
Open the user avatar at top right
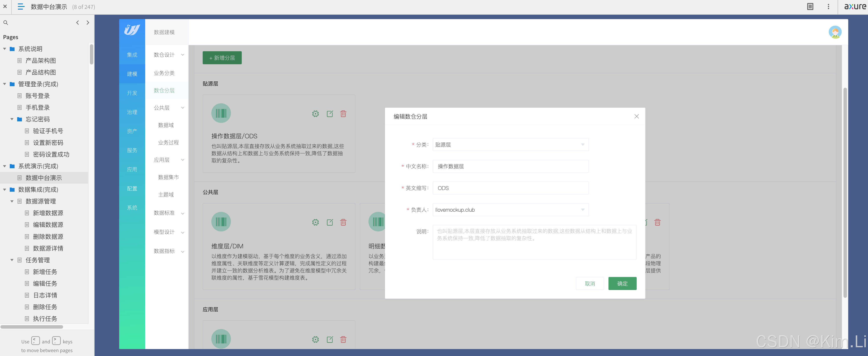835,32
